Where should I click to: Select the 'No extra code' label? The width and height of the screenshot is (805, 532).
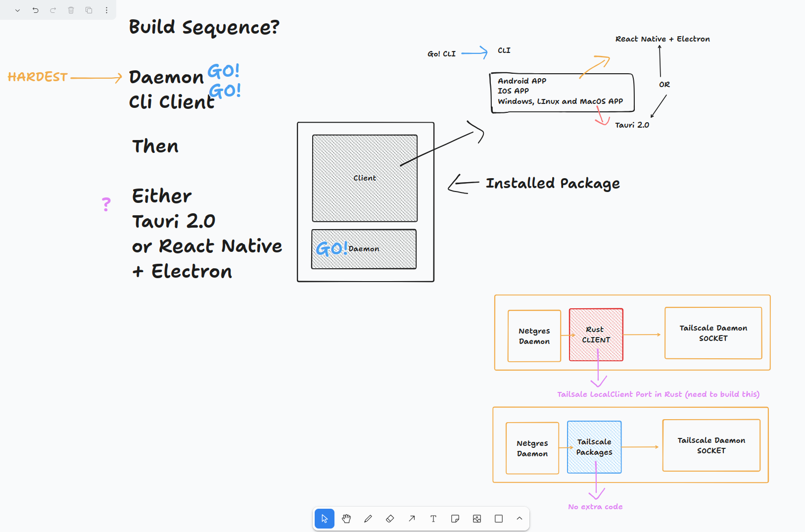click(595, 507)
